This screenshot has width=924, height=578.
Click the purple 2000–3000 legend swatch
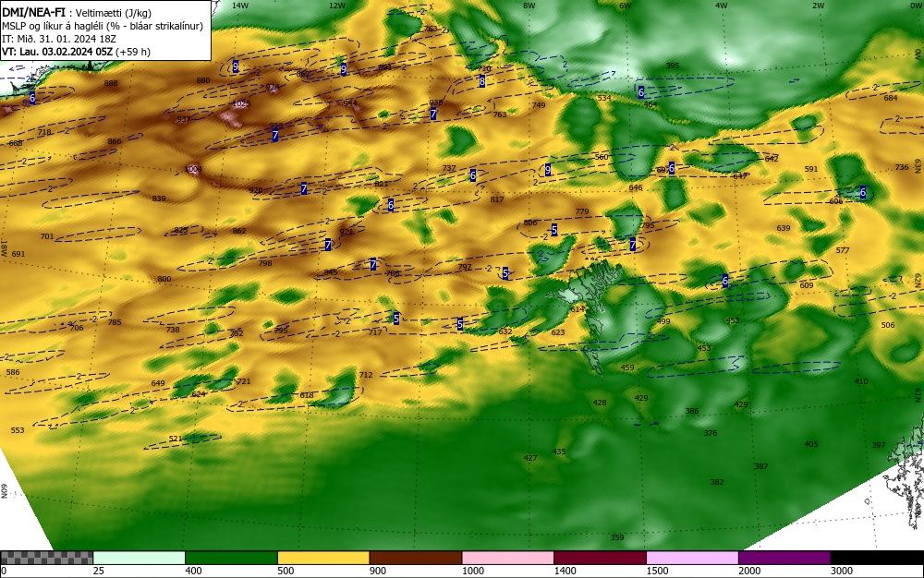tap(784, 558)
